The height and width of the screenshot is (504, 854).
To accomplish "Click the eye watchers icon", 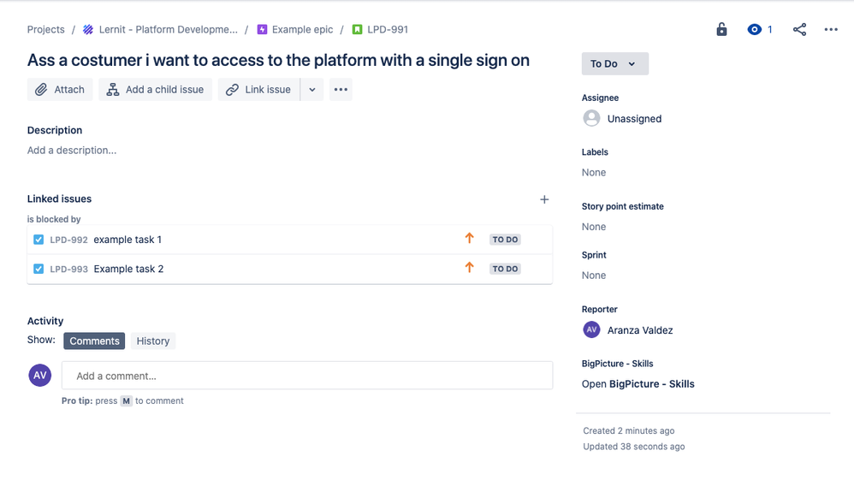I will pos(754,29).
